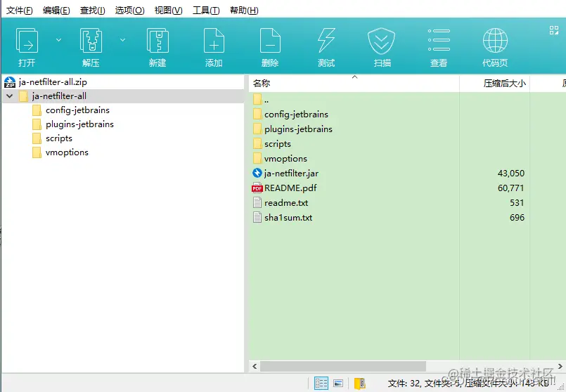Image resolution: width=566 pixels, height=392 pixels.
Task: Click the grid layout icon at toolbar corner
Action: click(x=554, y=30)
